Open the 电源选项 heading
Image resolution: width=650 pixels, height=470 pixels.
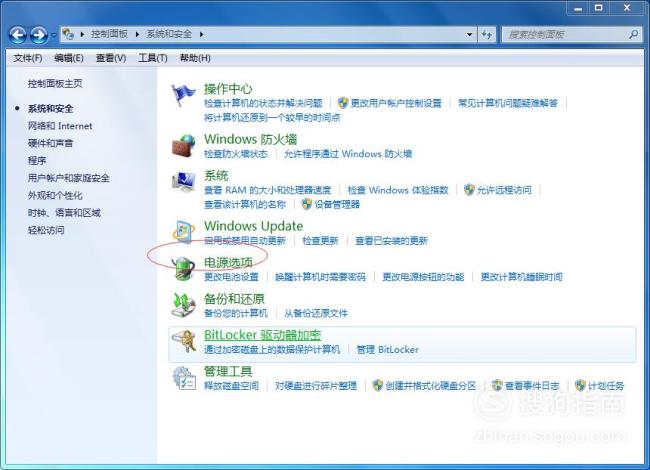pos(228,262)
